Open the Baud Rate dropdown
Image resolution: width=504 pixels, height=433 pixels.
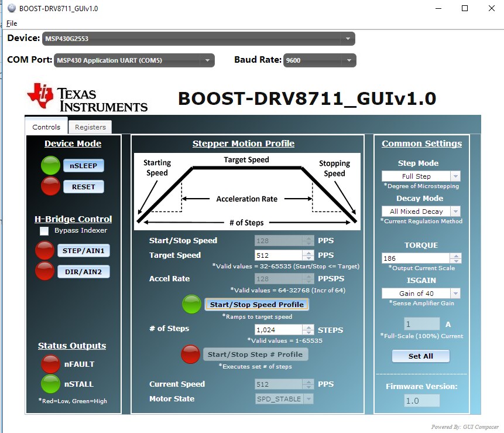click(320, 60)
